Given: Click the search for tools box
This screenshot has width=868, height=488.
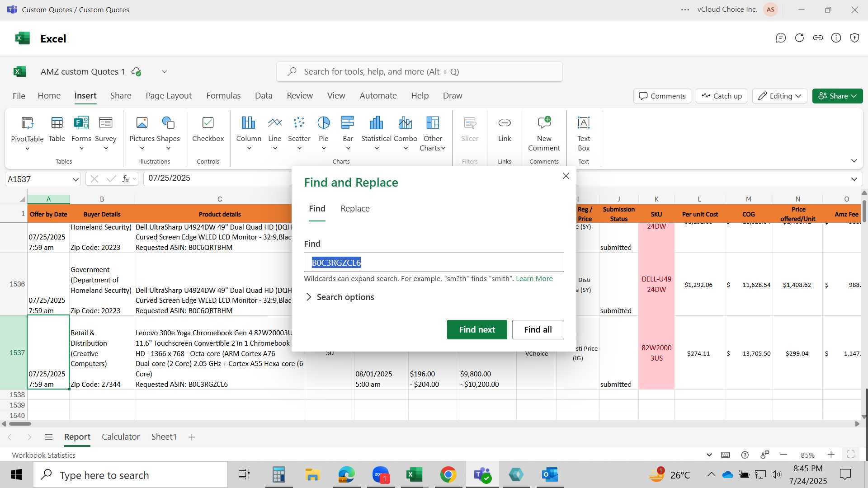Looking at the screenshot, I should (420, 72).
